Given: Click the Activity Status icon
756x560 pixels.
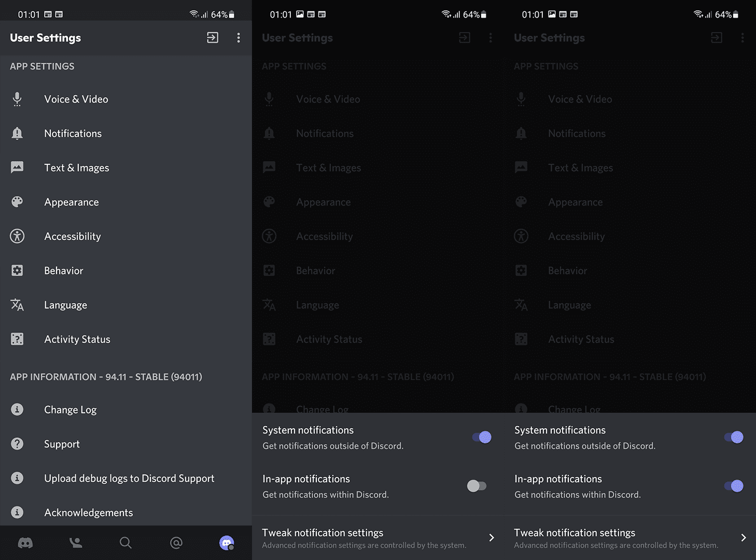Looking at the screenshot, I should 17,339.
